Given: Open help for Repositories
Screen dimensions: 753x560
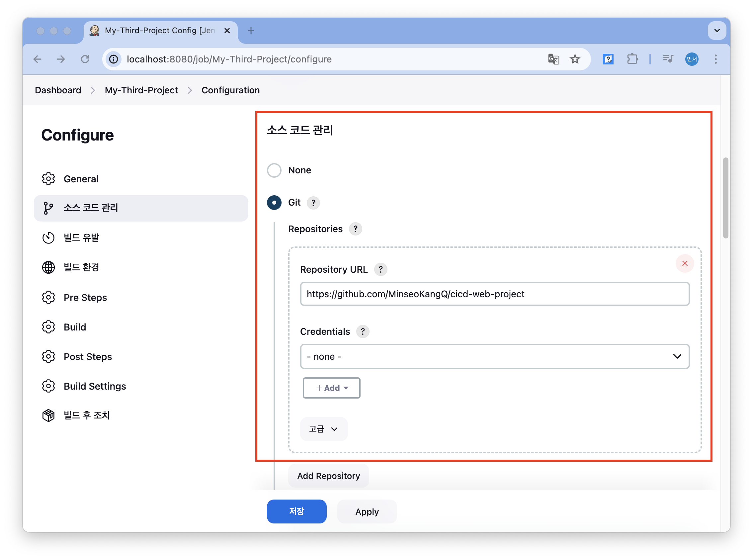Looking at the screenshot, I should (355, 229).
